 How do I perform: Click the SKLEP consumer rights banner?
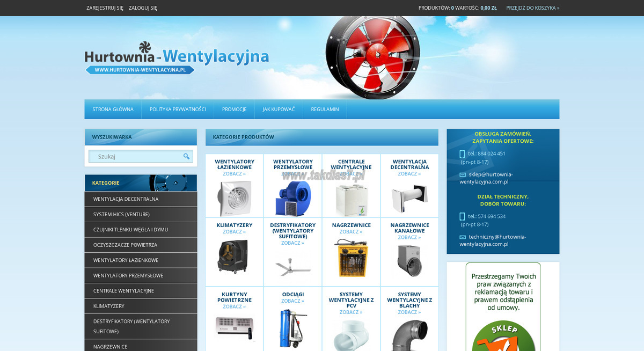[x=503, y=306]
